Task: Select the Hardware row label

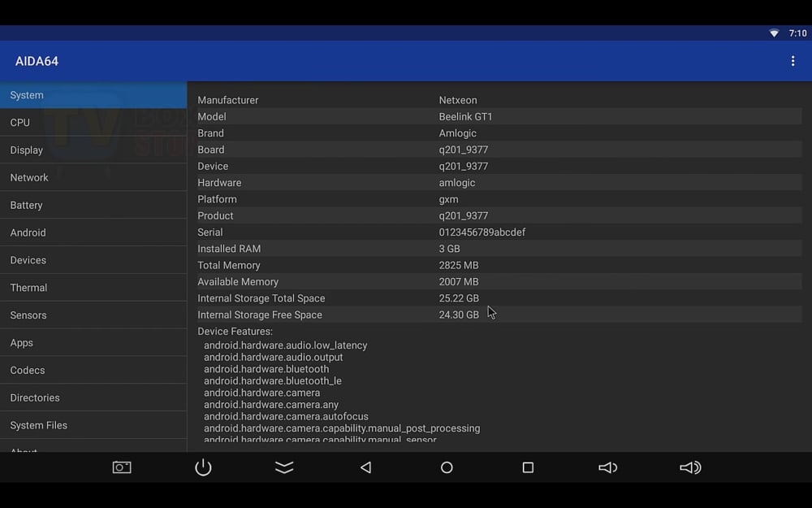Action: point(219,182)
